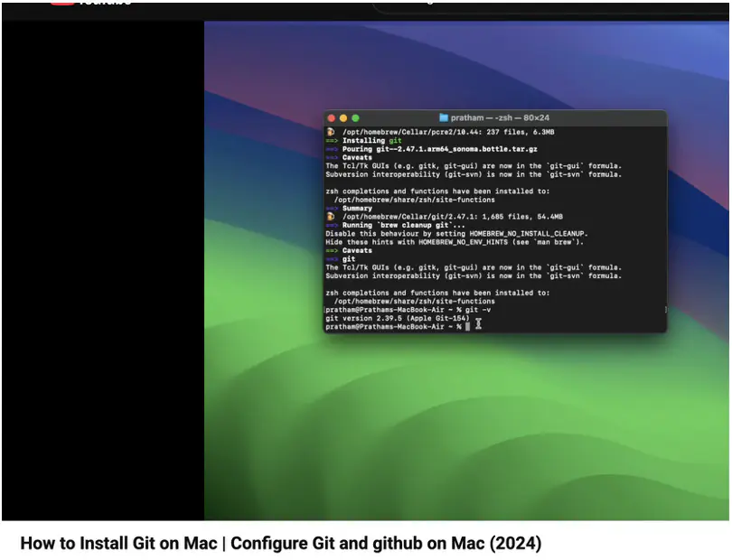Viewport: 732px width, 560px height.
Task: Click the line "git version 2.39.5 (Apple Git-154)"
Action: 398,318
